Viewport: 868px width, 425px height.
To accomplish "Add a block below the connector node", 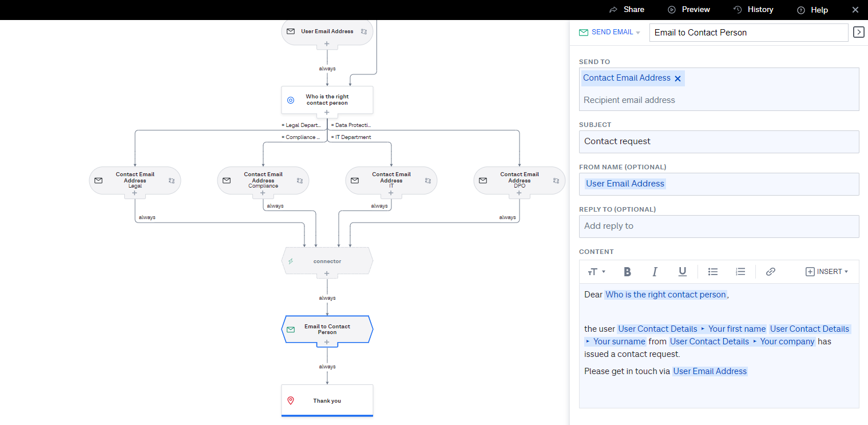I will [x=327, y=273].
